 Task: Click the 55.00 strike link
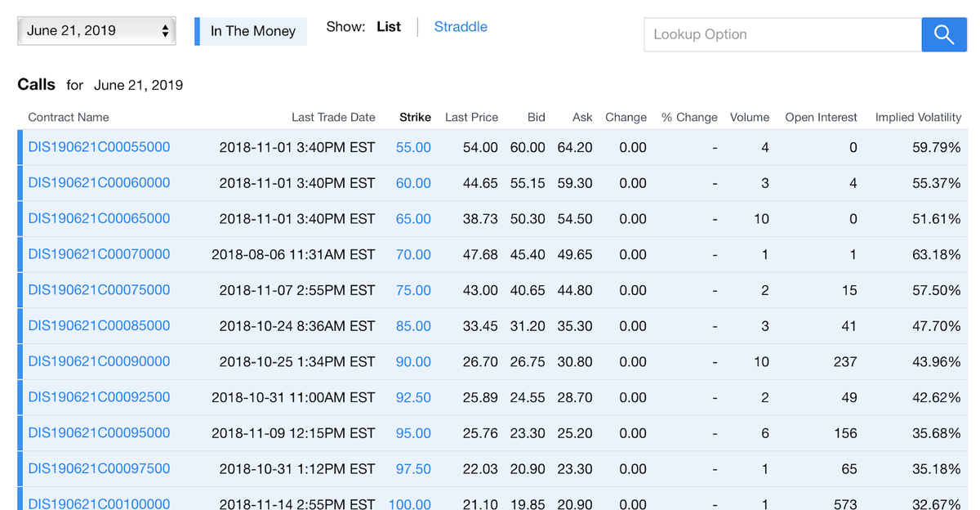(x=413, y=148)
